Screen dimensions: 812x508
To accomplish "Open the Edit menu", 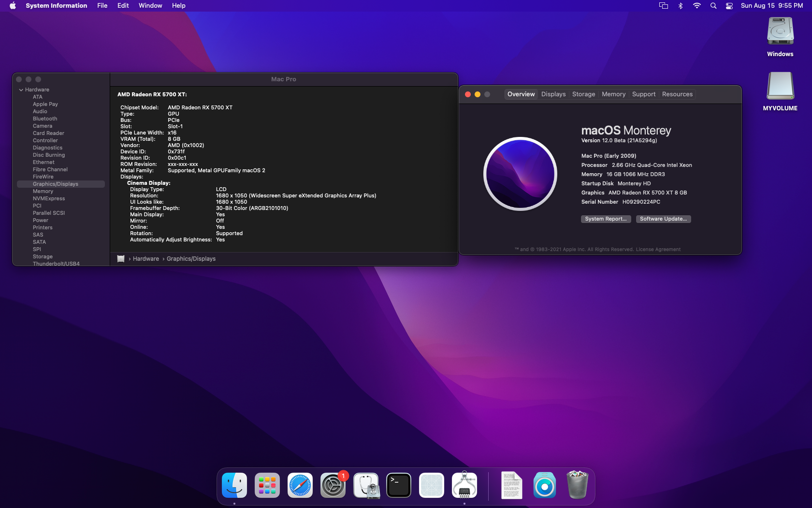I will pos(123,6).
